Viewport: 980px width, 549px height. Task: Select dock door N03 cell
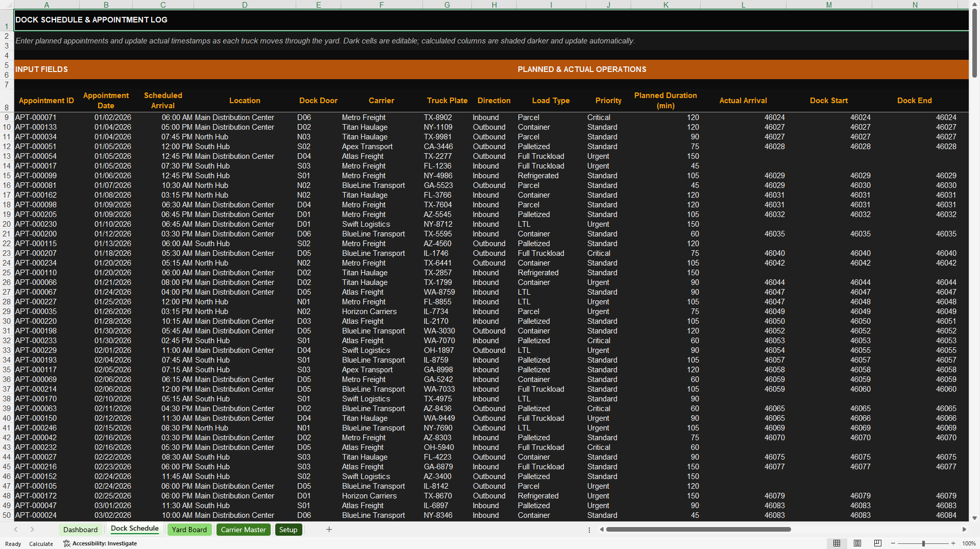click(x=318, y=137)
